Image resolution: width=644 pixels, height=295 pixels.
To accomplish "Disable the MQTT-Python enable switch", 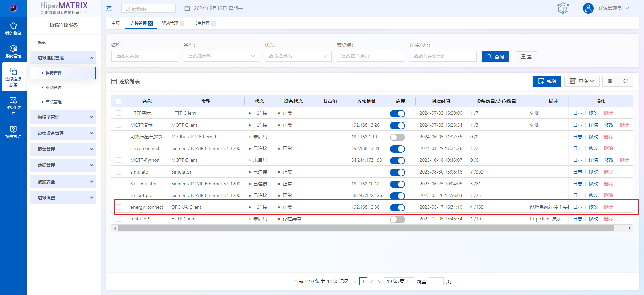I will click(x=397, y=161).
